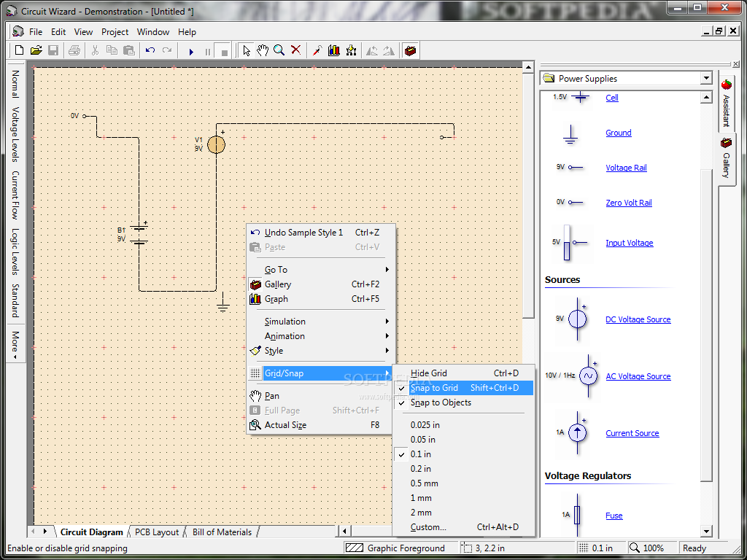Undo with the toolbar undo arrow
The width and height of the screenshot is (747, 560).
click(x=150, y=50)
